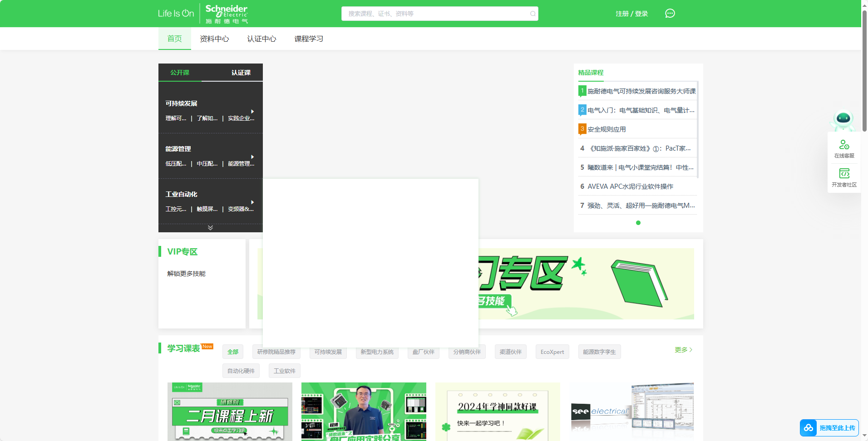
Task: Click 变频器&... subcategory link
Action: 241,209
